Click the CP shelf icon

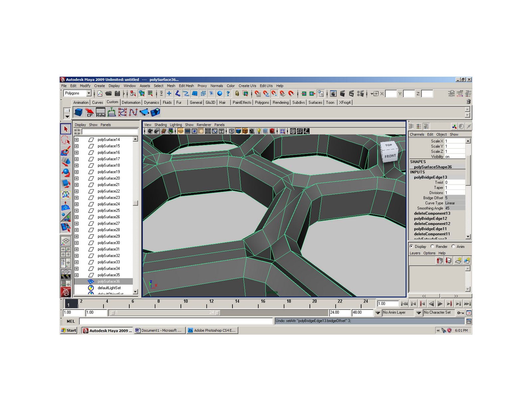[89, 112]
